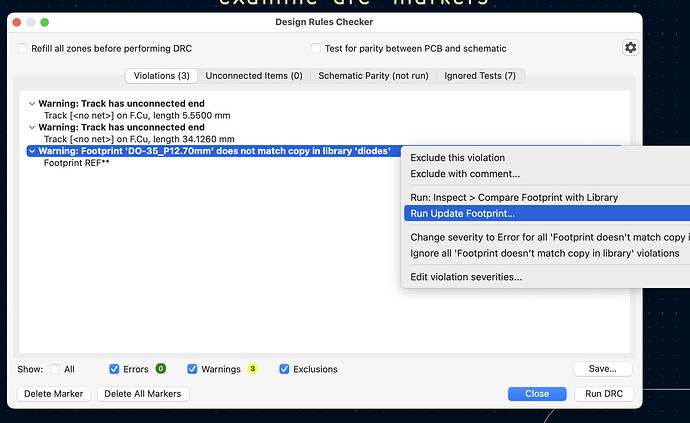This screenshot has height=423, width=690.
Task: Collapse second Track has unconnected end warning
Action: (32, 128)
